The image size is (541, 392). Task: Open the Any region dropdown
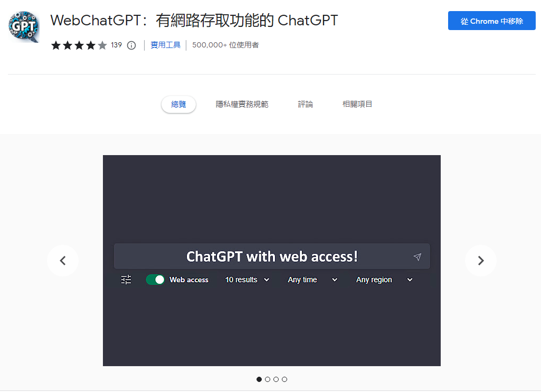coord(384,280)
